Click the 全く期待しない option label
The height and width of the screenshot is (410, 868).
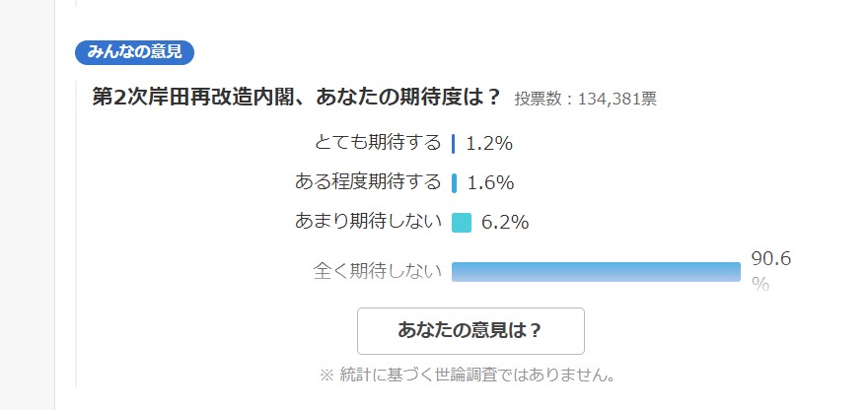pos(378,272)
